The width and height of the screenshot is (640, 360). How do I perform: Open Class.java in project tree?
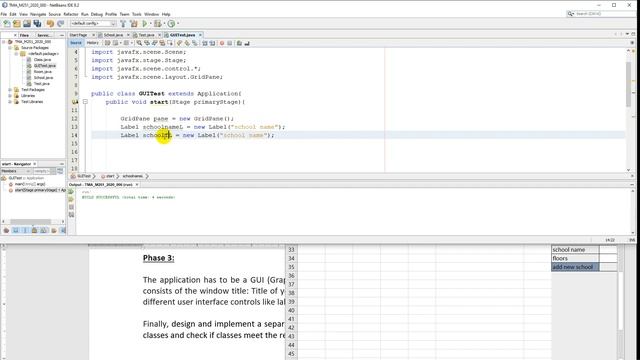[42, 60]
